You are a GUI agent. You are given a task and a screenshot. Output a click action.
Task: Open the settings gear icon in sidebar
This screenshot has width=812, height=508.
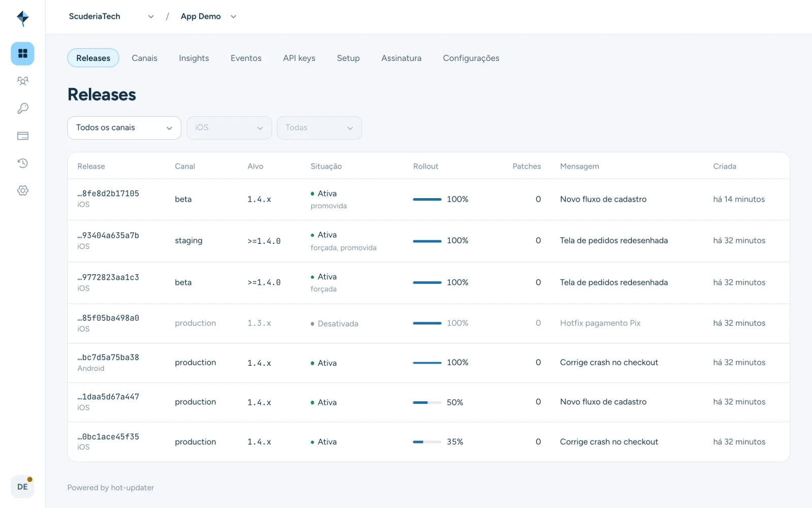[x=22, y=190]
